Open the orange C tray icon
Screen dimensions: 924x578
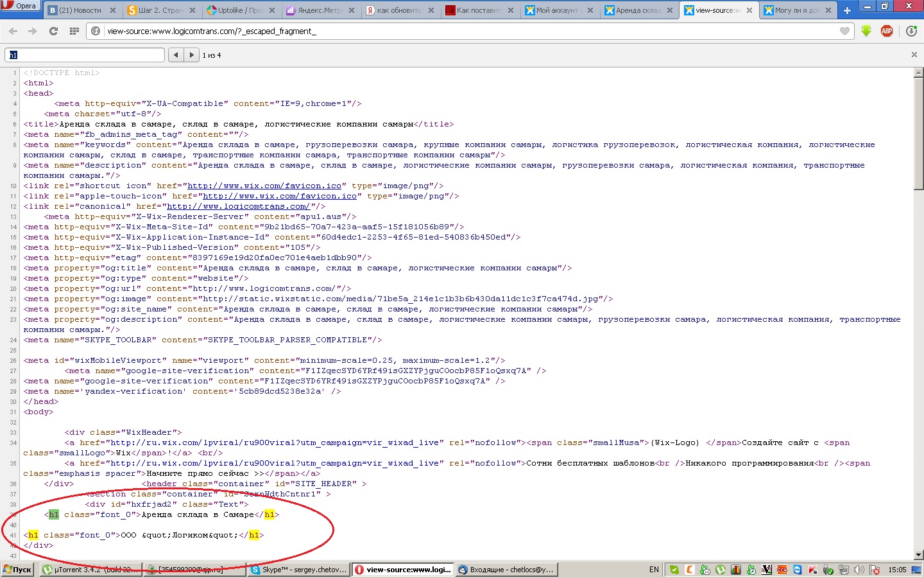tap(690, 569)
